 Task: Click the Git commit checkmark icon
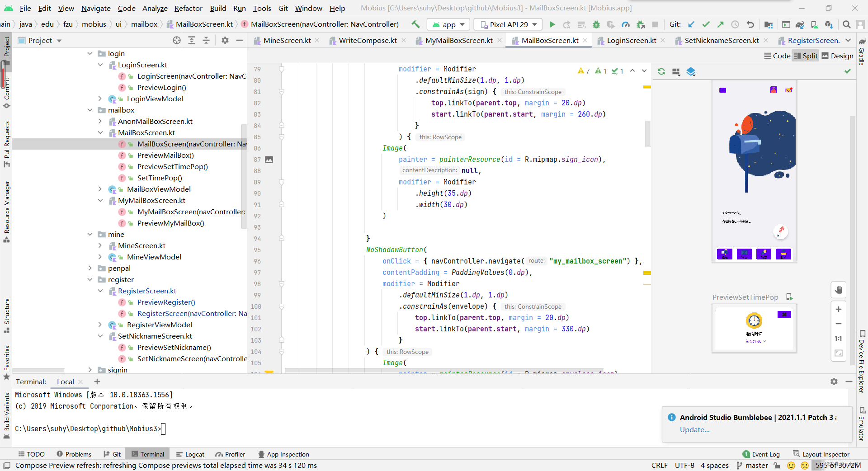point(706,24)
